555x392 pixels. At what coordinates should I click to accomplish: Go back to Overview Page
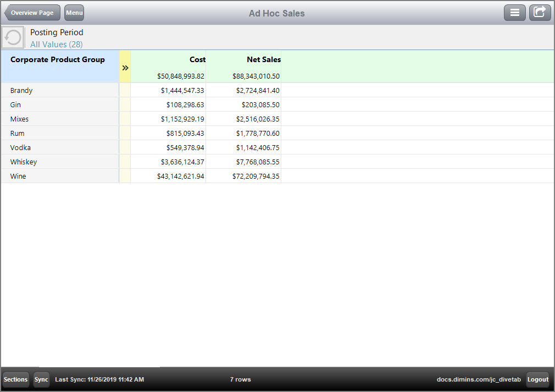[x=32, y=13]
